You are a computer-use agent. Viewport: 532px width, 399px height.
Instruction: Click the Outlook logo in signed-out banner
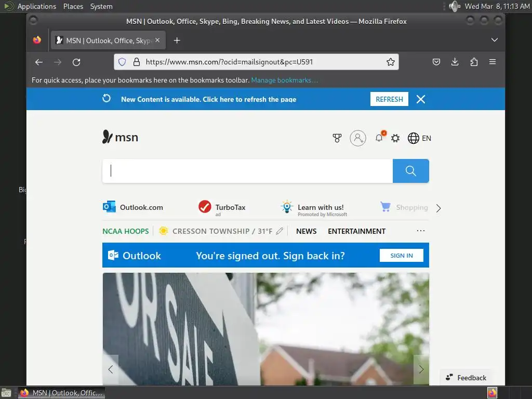[135, 256]
